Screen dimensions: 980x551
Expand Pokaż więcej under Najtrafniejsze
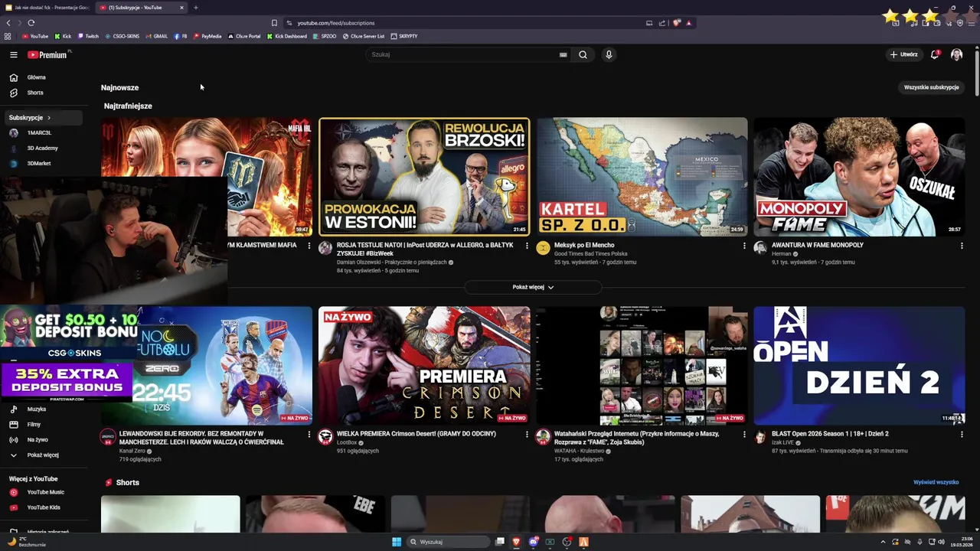(533, 287)
